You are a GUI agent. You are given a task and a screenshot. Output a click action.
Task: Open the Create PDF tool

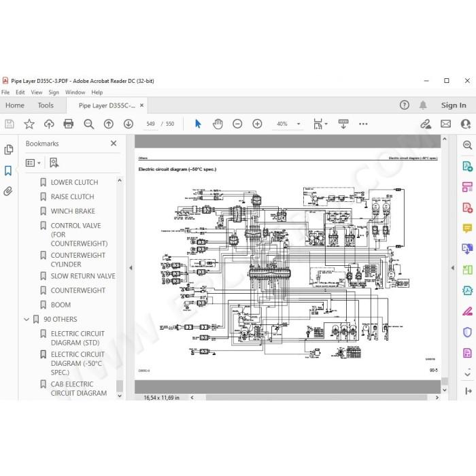click(467, 207)
